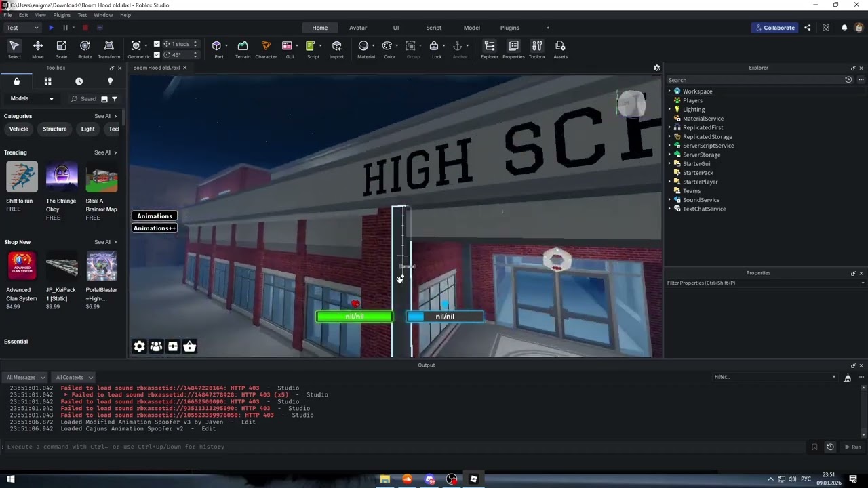
Task: Open Toolbox Marketplace bag tab
Action: point(16,81)
